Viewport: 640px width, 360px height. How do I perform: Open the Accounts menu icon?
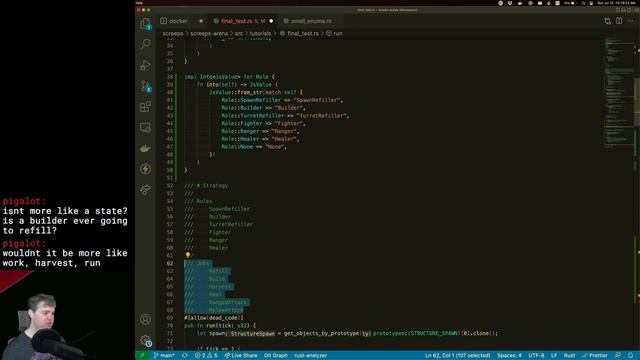point(146,319)
